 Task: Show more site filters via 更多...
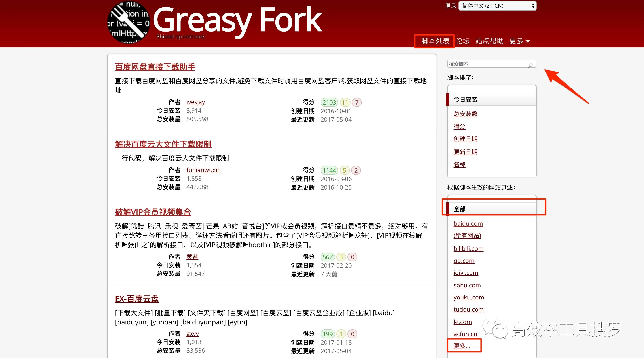point(462,346)
